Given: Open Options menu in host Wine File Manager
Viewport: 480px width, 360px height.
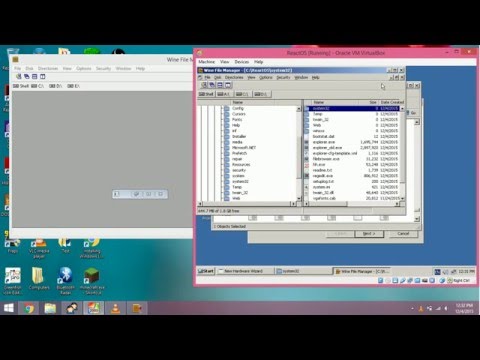Looking at the screenshot, I should pyautogui.click(x=84, y=68).
